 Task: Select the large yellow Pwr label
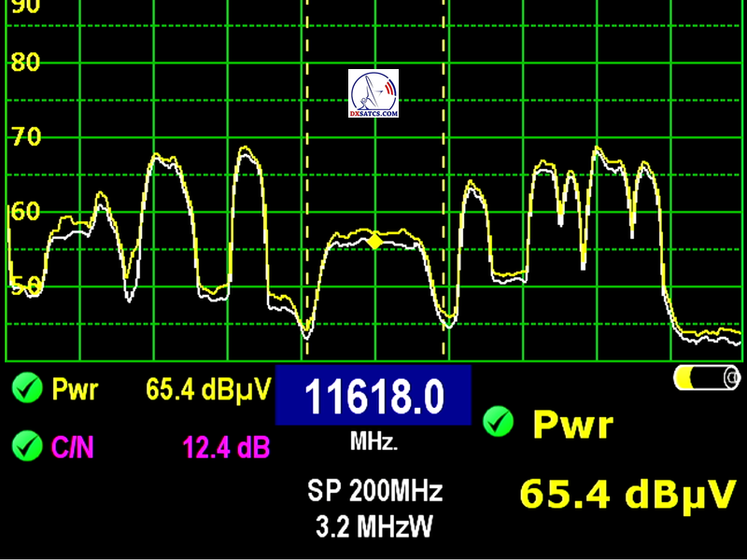coord(573,426)
